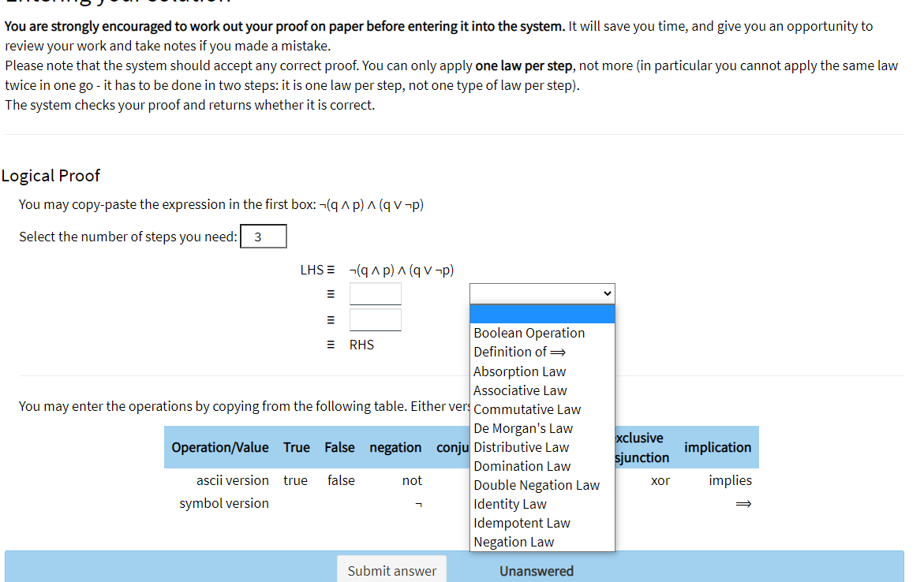Viewport: 924px width, 582px height.
Task: Click the first proof step input box
Action: 376,294
